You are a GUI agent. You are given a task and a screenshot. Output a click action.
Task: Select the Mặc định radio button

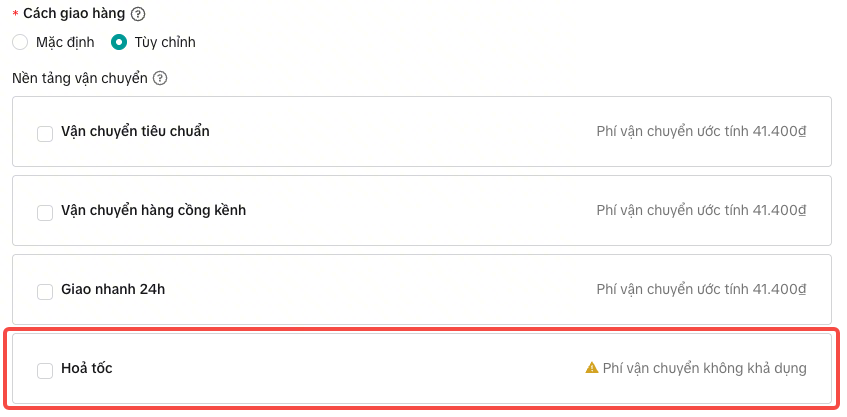pos(20,43)
